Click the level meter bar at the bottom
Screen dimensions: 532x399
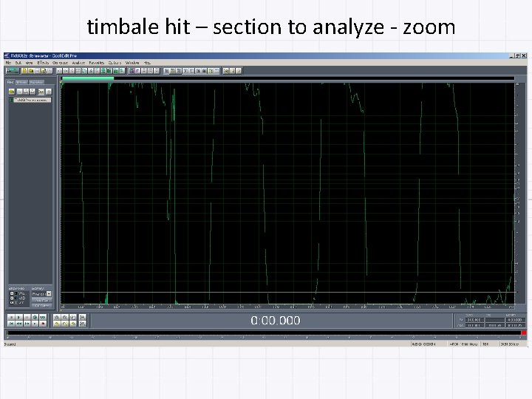click(264, 332)
